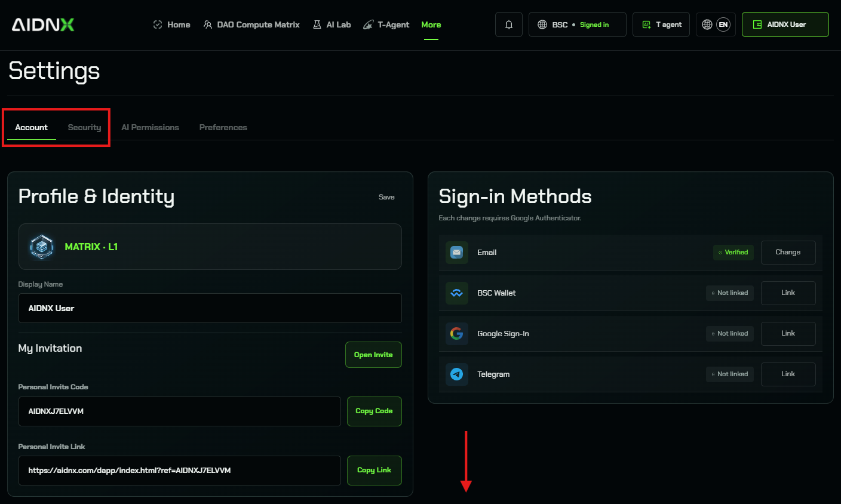841x504 pixels.
Task: Click Telegram Not linked status
Action: (730, 374)
